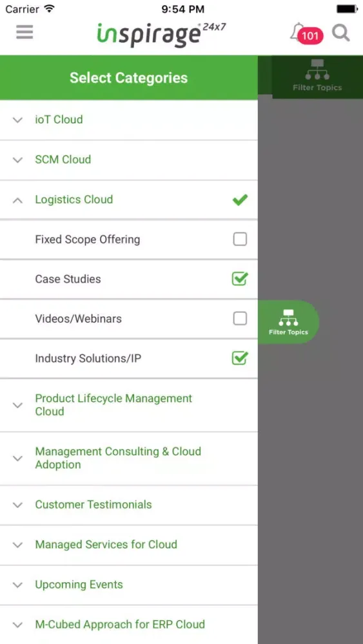Select Managed Services for Cloud label
Screen dimensions: 363x644
click(106, 544)
